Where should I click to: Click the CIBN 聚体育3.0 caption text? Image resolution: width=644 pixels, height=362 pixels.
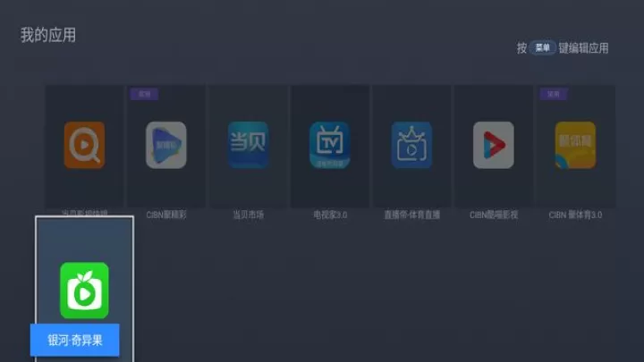tap(575, 215)
